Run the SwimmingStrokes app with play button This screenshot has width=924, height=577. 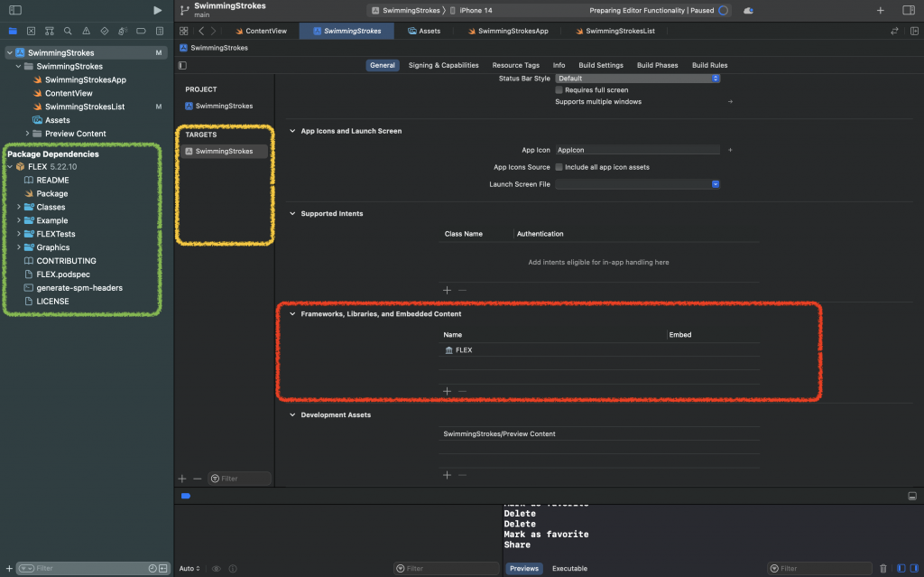157,10
